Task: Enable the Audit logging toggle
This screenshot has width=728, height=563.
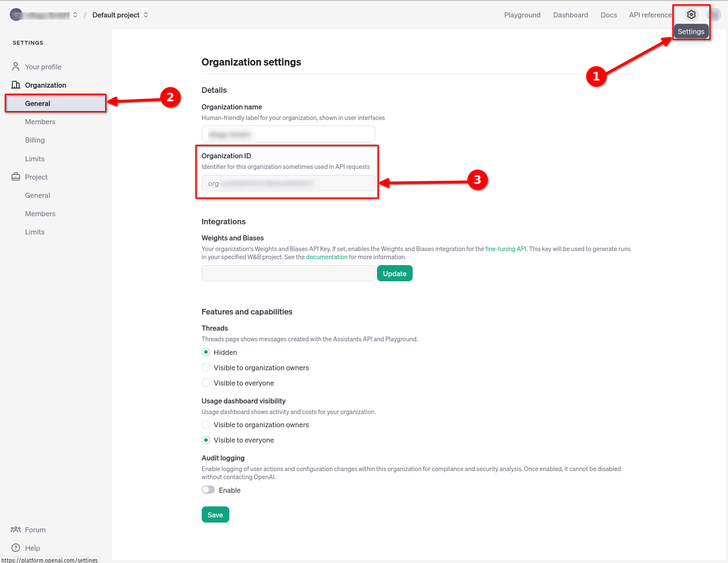Action: (x=208, y=490)
